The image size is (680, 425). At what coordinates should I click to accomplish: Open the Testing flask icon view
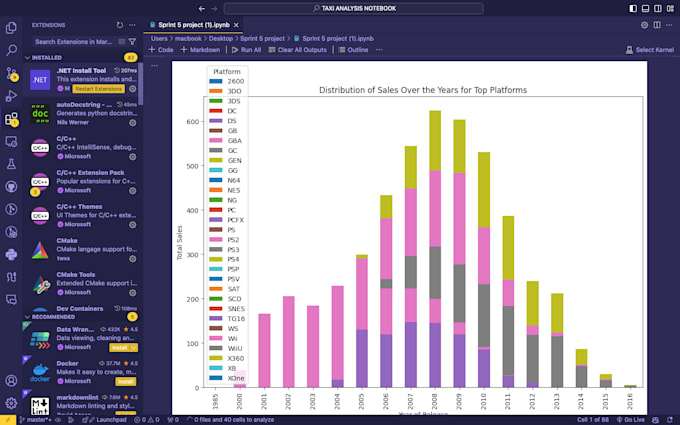click(12, 163)
